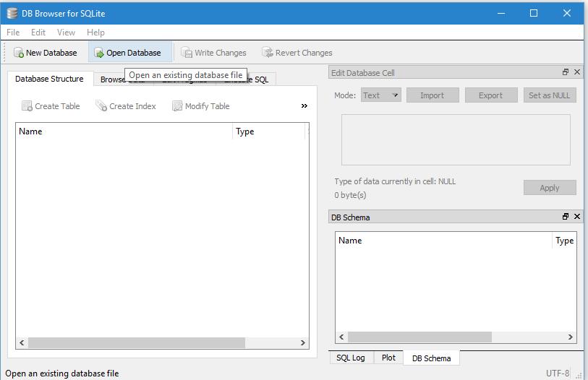The image size is (588, 380).
Task: Click the DB Schema scroll left arrow
Action: tap(341, 337)
